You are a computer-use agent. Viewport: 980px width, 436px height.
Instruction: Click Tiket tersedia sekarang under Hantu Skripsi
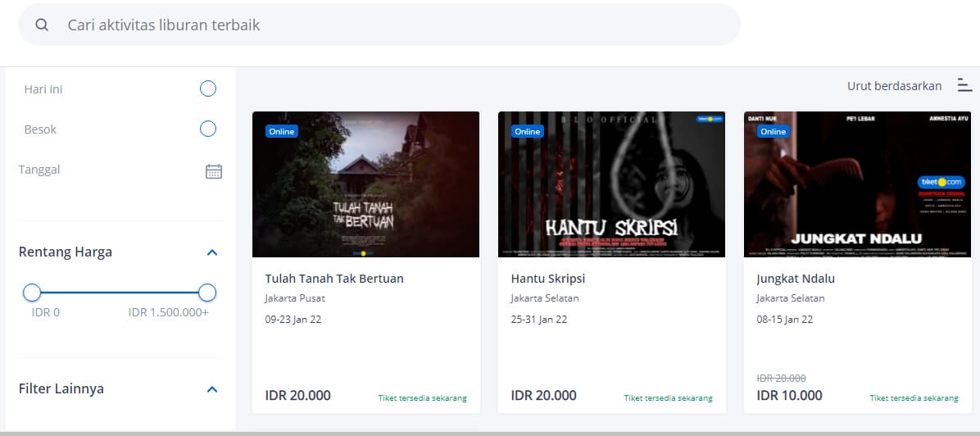pyautogui.click(x=668, y=397)
